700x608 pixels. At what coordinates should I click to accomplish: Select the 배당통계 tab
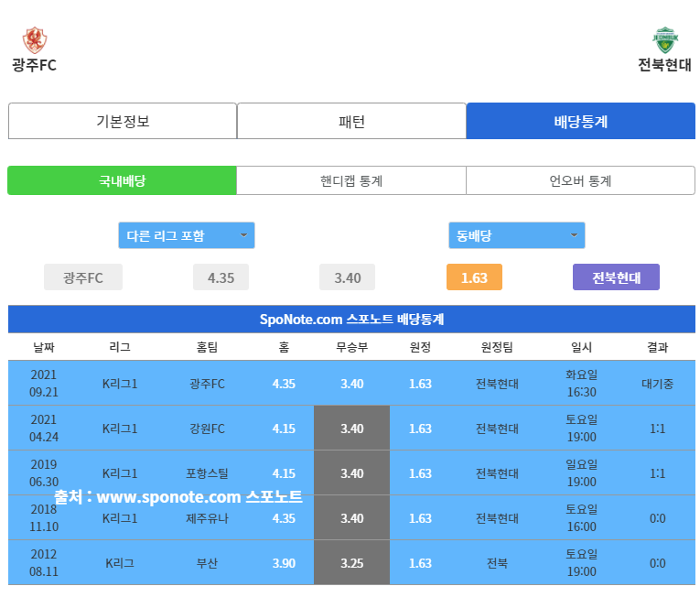click(580, 121)
